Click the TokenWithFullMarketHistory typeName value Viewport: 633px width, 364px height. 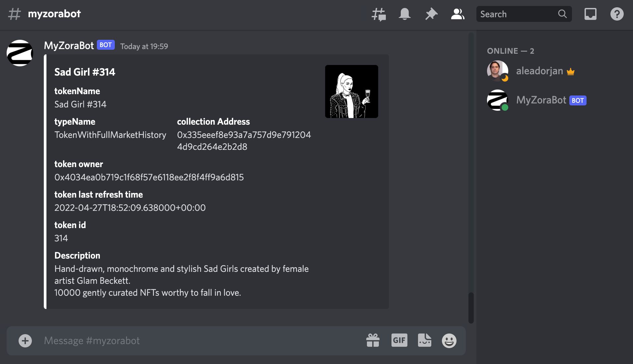tap(110, 135)
